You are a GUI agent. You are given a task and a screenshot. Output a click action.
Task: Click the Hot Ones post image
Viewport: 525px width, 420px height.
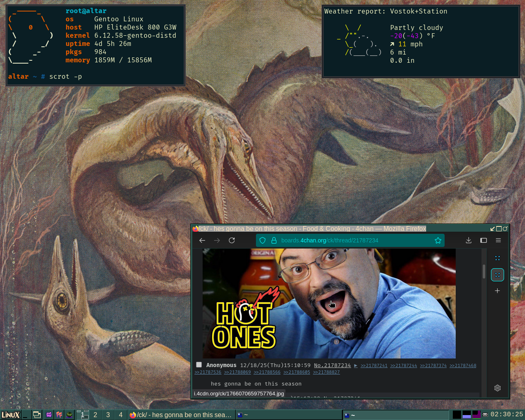pyautogui.click(x=329, y=304)
